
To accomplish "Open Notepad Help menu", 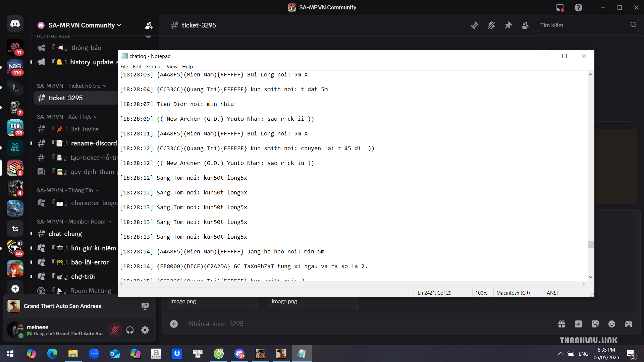I will 187,67.
